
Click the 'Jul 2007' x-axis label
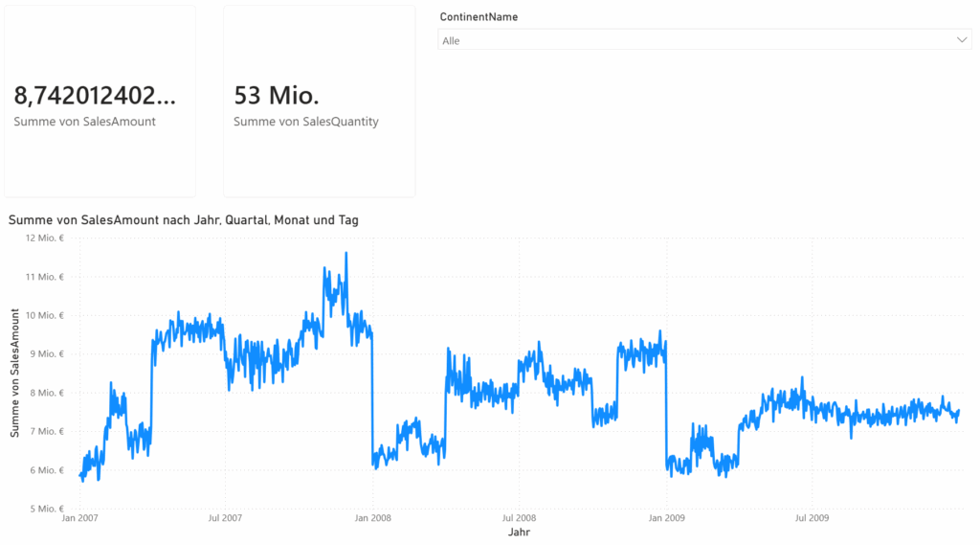(x=224, y=518)
